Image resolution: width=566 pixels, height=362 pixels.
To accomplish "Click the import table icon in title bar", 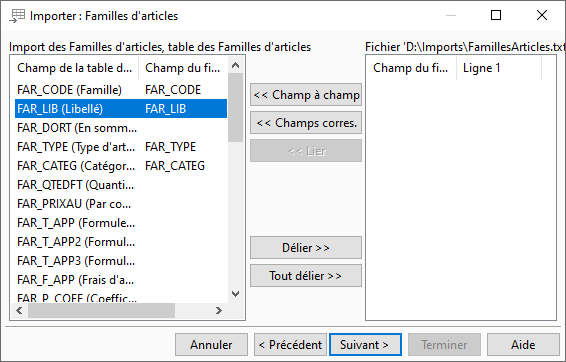I will click(17, 16).
